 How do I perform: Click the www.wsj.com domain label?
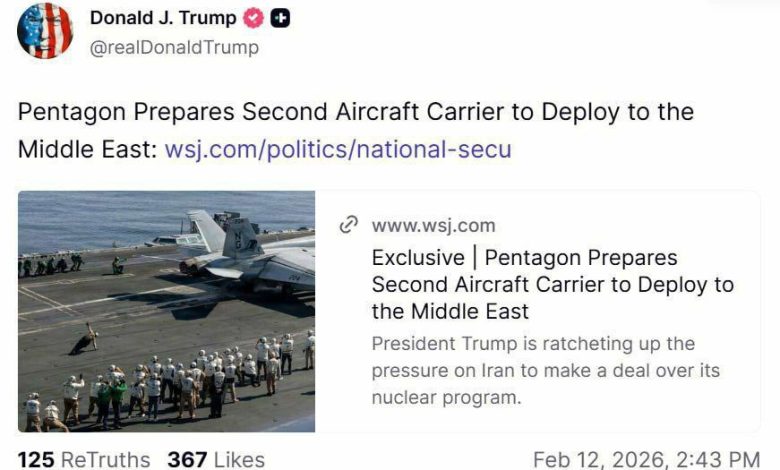[x=433, y=225]
